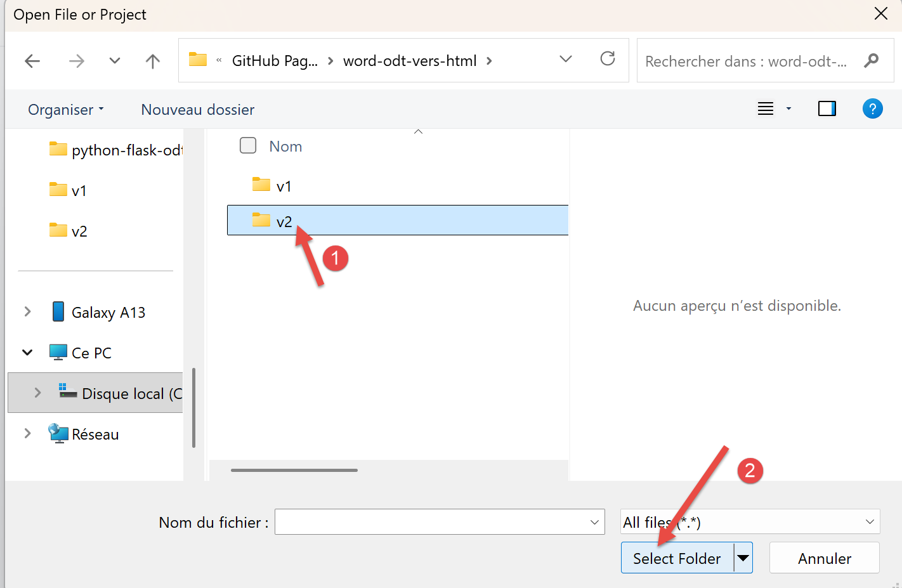This screenshot has height=588, width=902.
Task: Select the Galaxy A13 device
Action: click(x=108, y=313)
